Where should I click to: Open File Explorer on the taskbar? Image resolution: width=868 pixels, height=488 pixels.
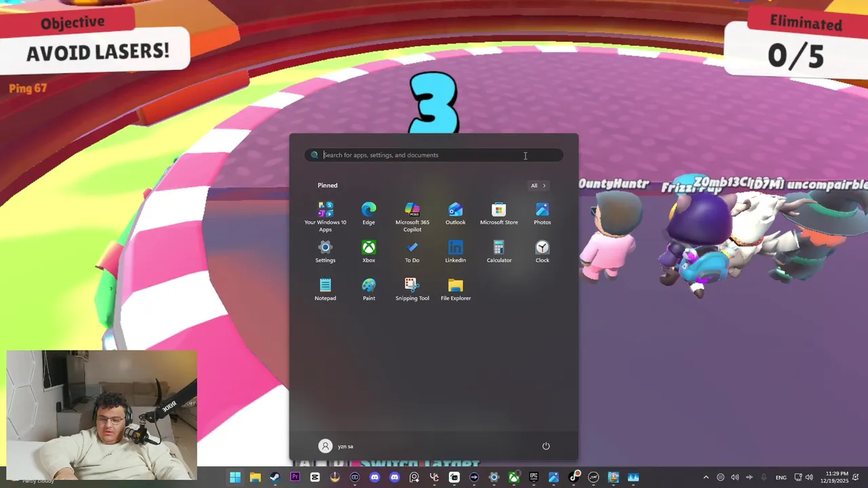[255, 477]
